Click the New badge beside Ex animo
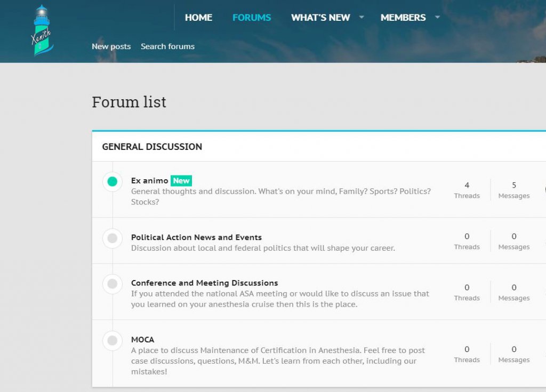 [181, 180]
